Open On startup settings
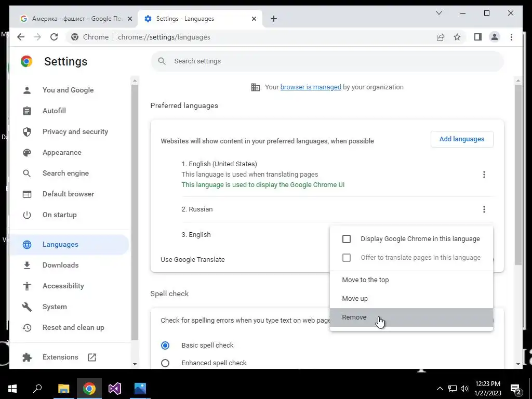Viewport: 532px width, 399px height. (x=59, y=215)
